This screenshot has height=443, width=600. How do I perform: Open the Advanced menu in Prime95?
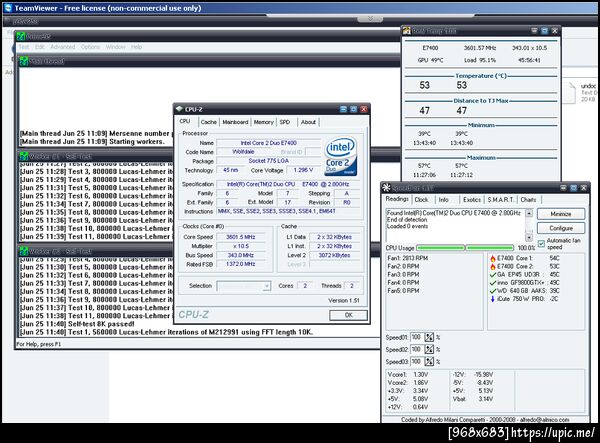tap(63, 47)
